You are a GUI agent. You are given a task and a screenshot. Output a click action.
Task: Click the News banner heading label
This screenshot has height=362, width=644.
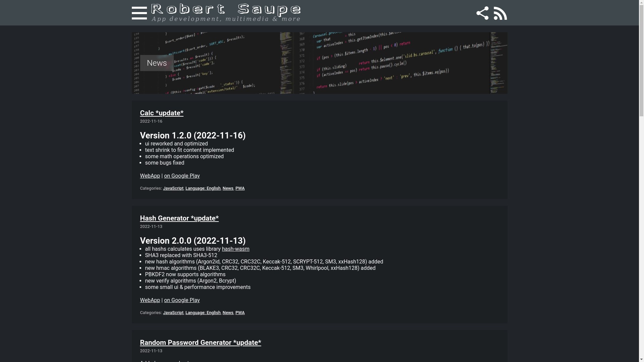click(x=157, y=63)
